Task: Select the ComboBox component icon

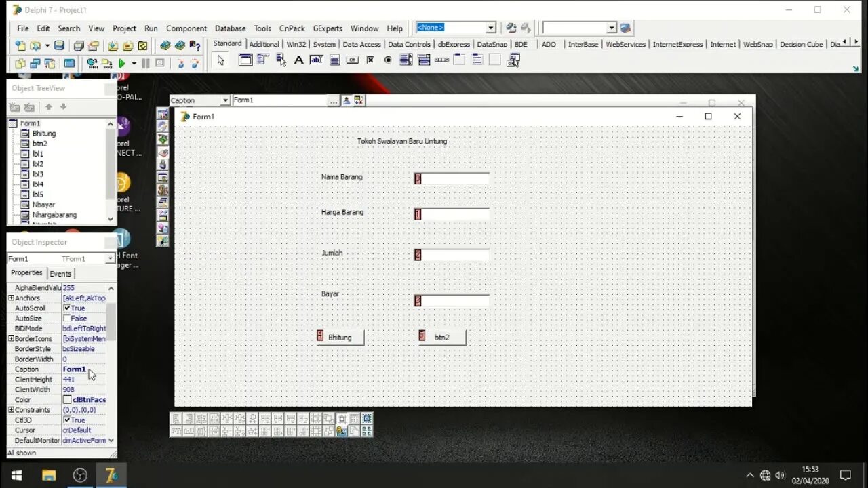Action: click(424, 60)
